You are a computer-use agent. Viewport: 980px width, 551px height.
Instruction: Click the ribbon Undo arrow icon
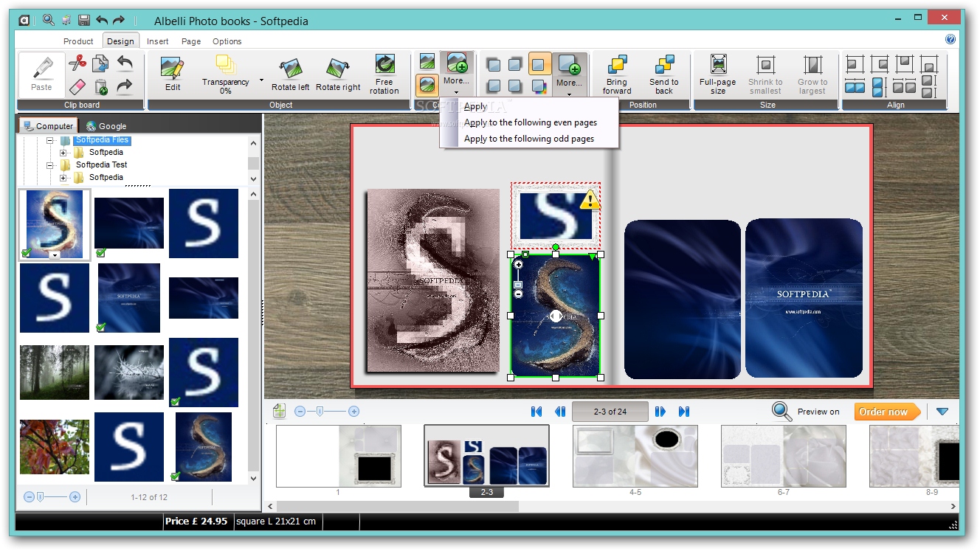point(125,63)
